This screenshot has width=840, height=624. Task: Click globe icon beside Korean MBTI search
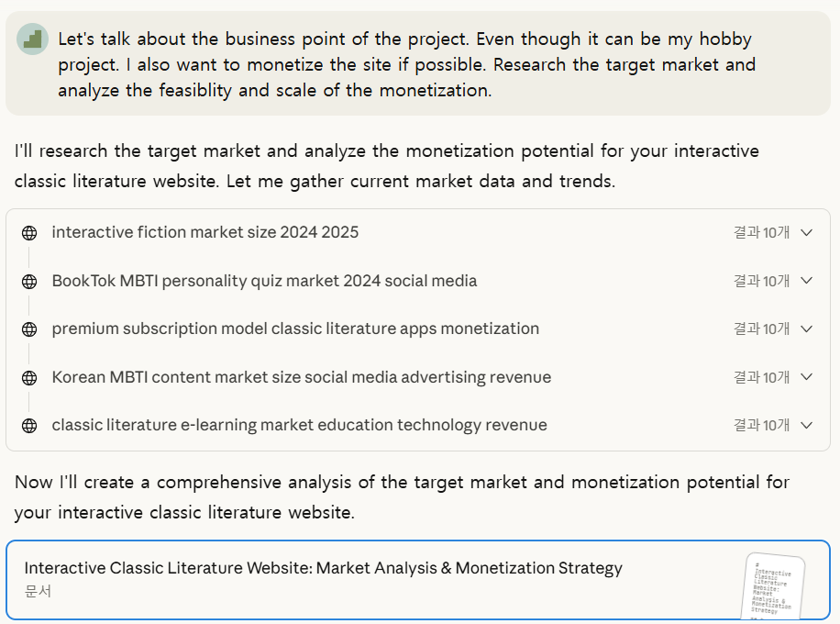click(29, 378)
